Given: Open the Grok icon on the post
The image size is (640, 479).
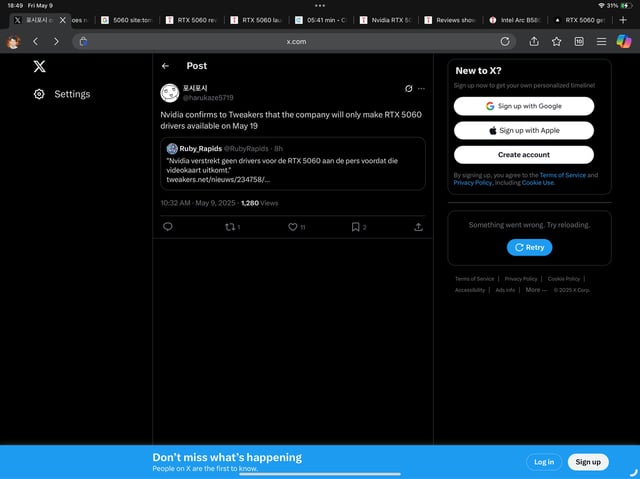Looking at the screenshot, I should pos(408,89).
